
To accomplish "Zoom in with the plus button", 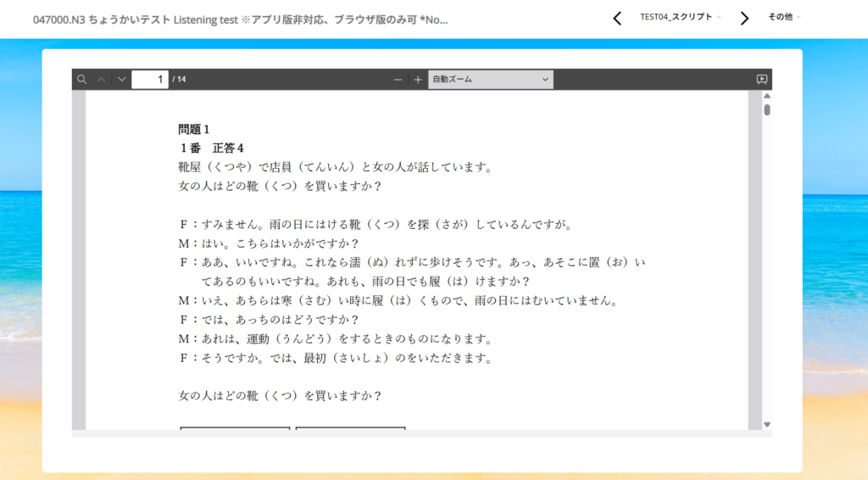I will [x=417, y=80].
